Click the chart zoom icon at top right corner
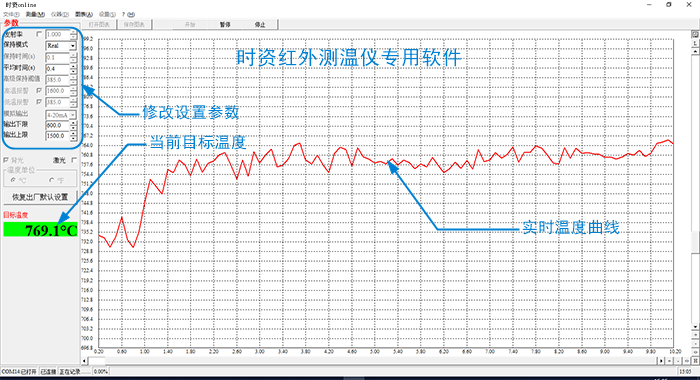This screenshot has width=700, height=380. (695, 34)
